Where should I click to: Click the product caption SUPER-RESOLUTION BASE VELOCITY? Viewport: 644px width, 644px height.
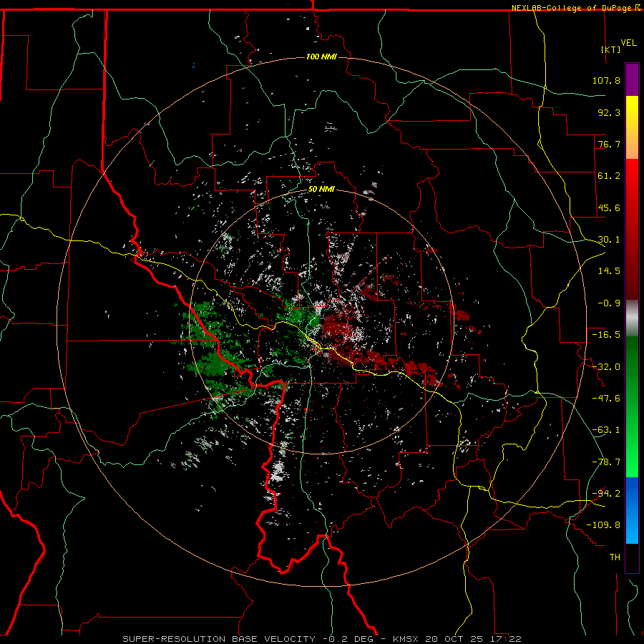(x=219, y=639)
